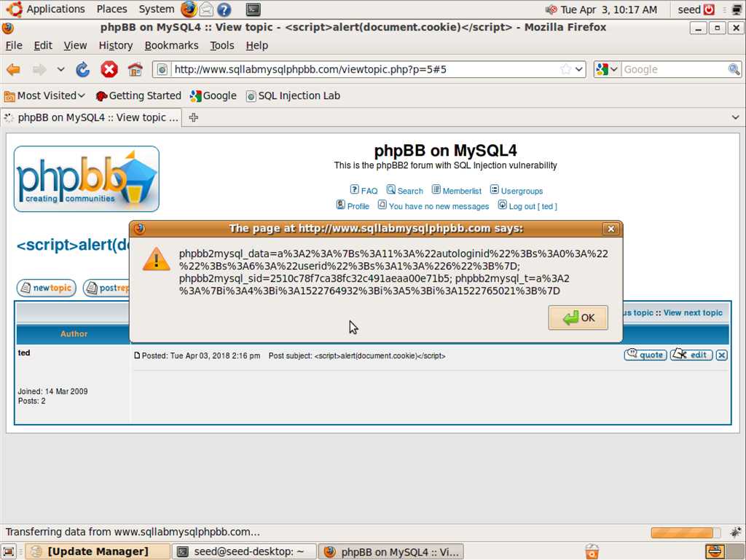Open the Help menu
746x560 pixels.
pos(257,46)
